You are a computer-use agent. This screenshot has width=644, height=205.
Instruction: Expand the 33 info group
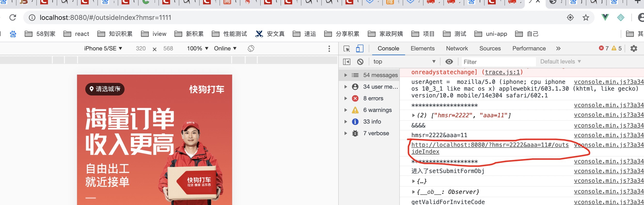click(346, 122)
